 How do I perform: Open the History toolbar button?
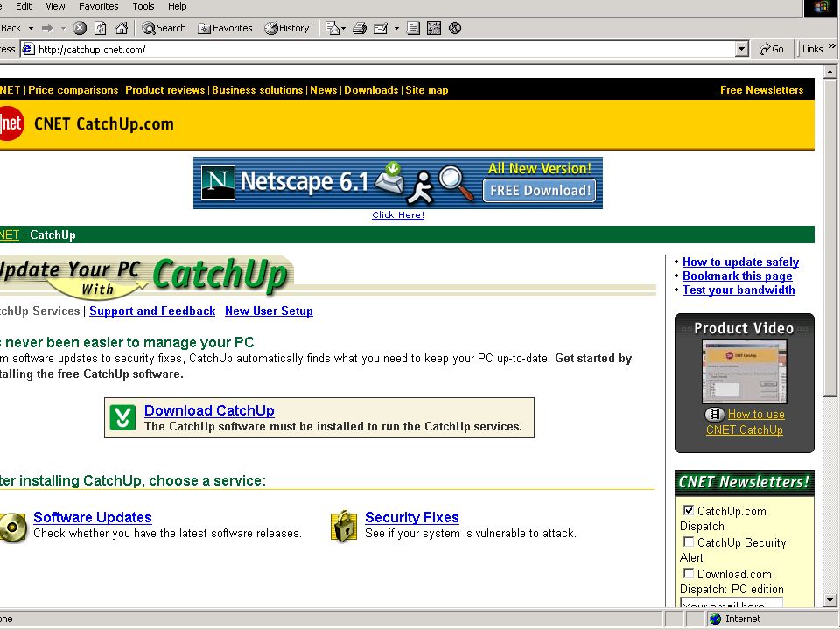click(287, 28)
